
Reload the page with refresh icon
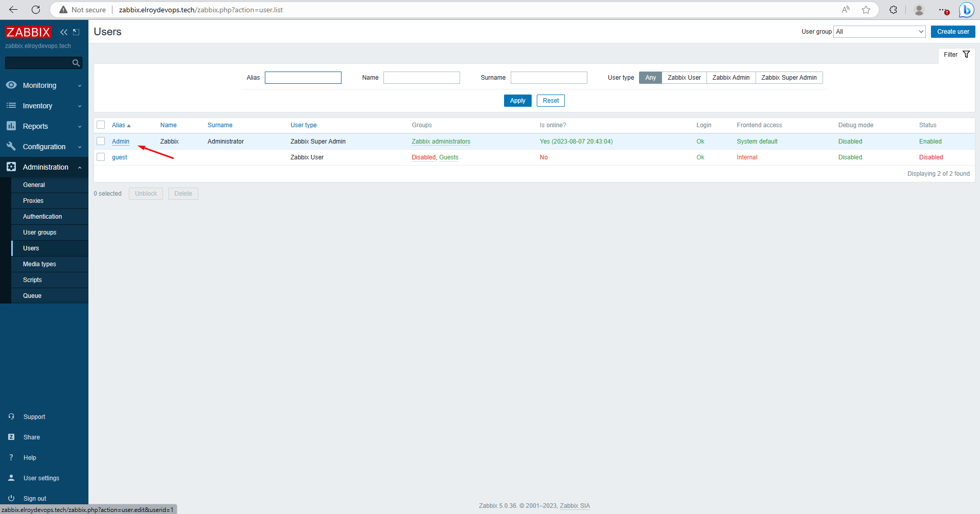(x=36, y=10)
